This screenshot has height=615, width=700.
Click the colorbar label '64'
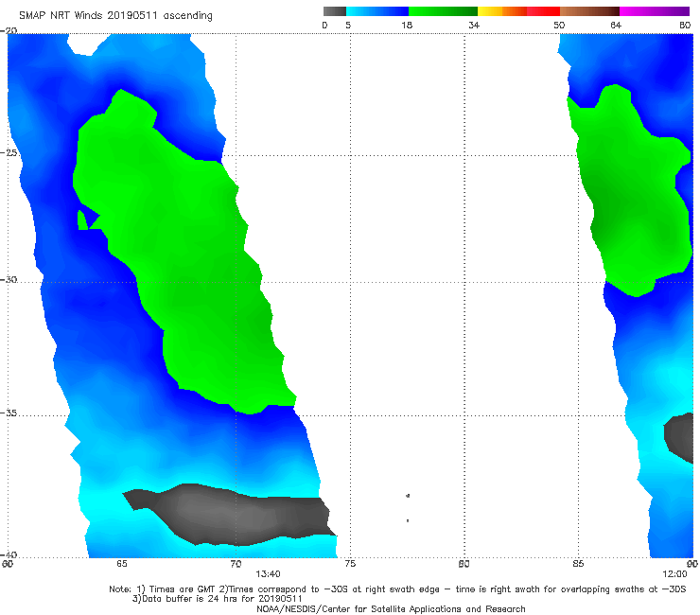(x=616, y=25)
